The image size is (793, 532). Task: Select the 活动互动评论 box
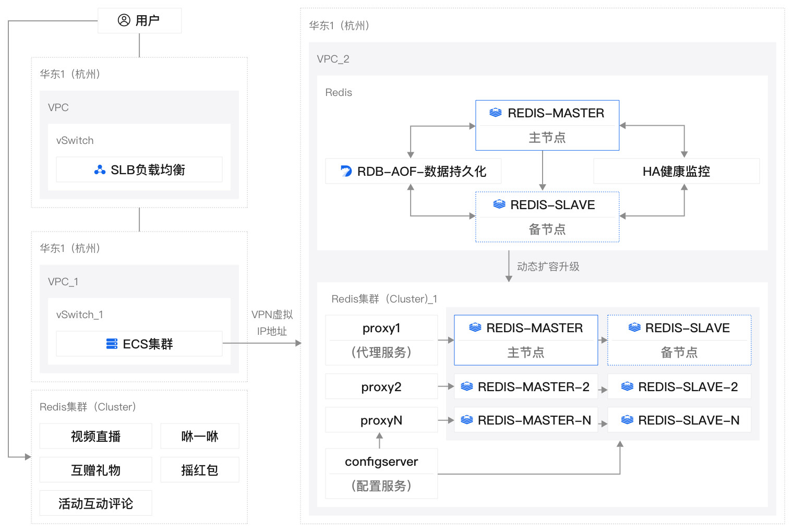click(95, 503)
